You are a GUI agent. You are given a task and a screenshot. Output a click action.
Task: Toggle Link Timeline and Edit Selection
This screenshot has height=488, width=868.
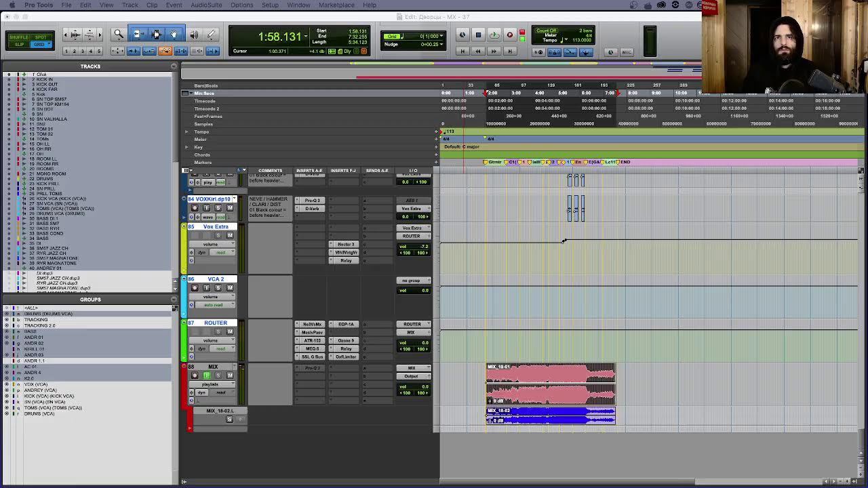(x=181, y=52)
